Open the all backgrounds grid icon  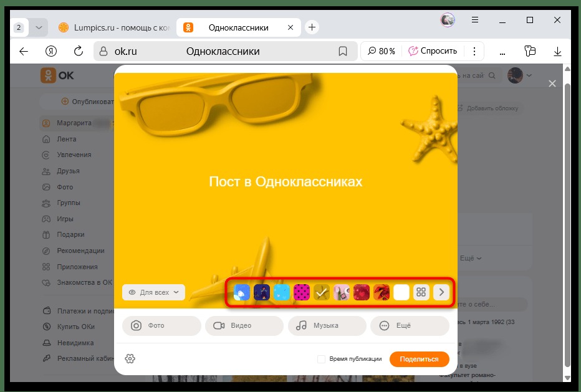(x=421, y=292)
